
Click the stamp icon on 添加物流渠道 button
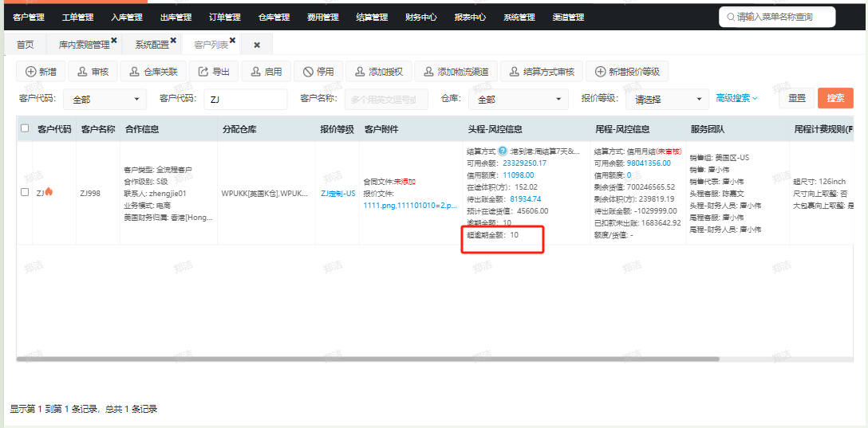428,72
